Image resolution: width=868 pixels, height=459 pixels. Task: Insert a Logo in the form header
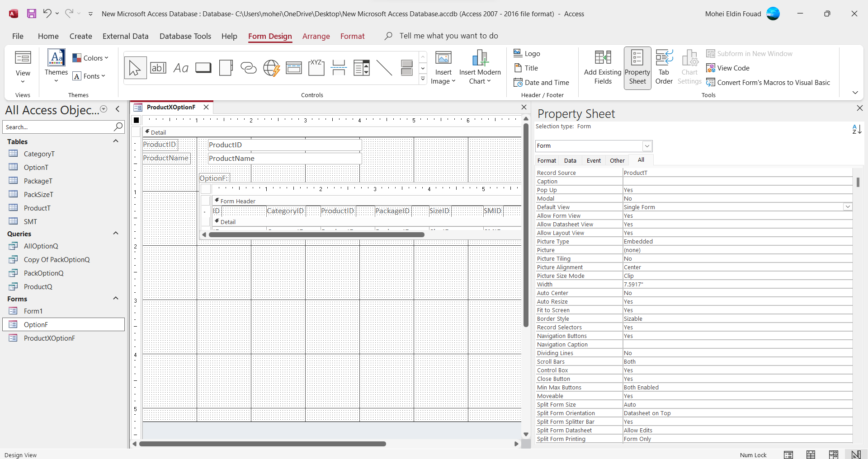[527, 54]
